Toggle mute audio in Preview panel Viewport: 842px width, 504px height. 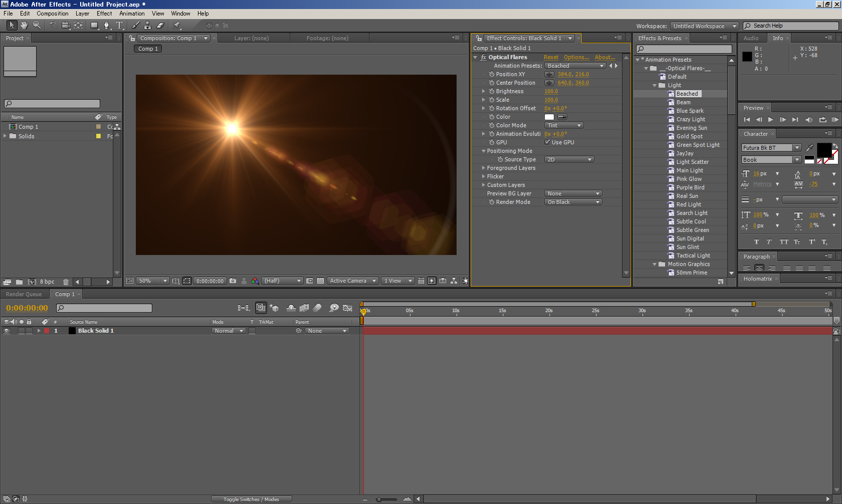(x=808, y=120)
